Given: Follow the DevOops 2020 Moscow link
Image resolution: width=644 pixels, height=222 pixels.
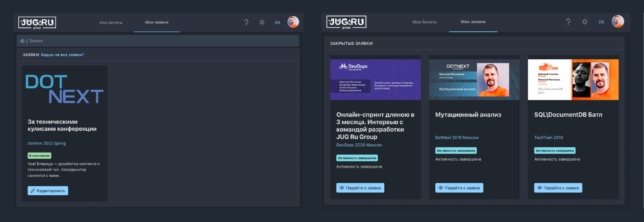Looking at the screenshot, I should pos(359,145).
